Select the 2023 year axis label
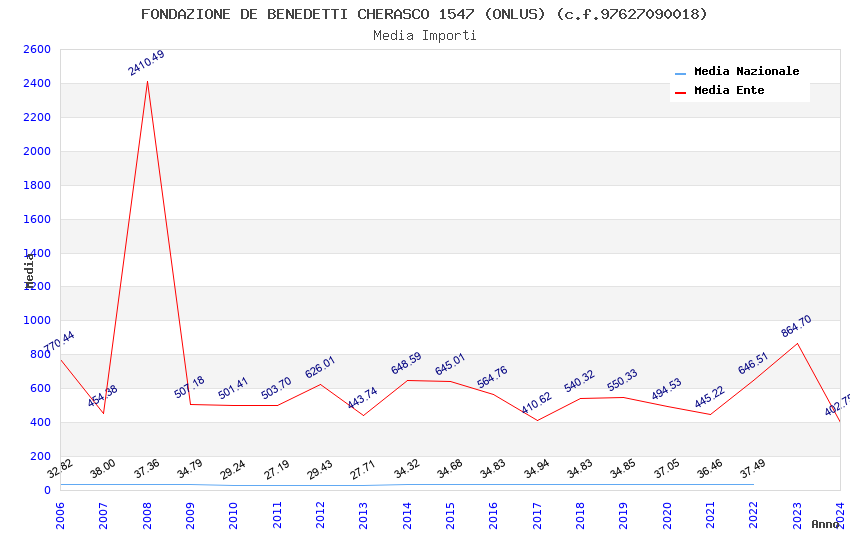 pyautogui.click(x=797, y=515)
